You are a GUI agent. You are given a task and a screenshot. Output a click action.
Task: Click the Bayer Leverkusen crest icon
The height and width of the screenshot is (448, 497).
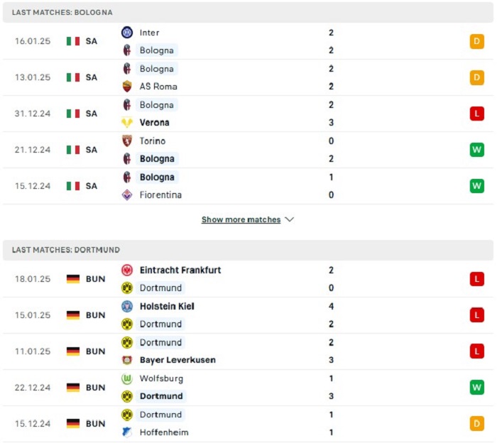click(x=127, y=360)
